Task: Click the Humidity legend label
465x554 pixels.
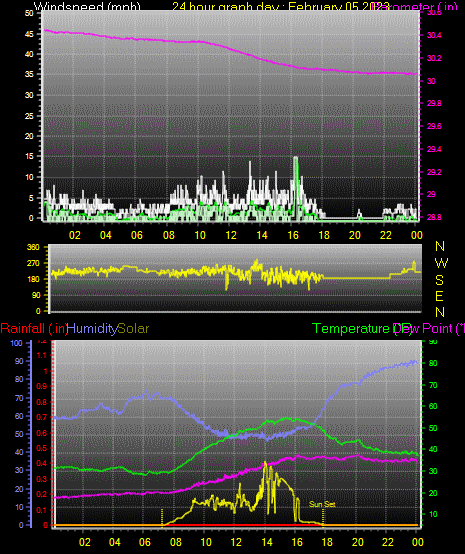Action: click(92, 329)
